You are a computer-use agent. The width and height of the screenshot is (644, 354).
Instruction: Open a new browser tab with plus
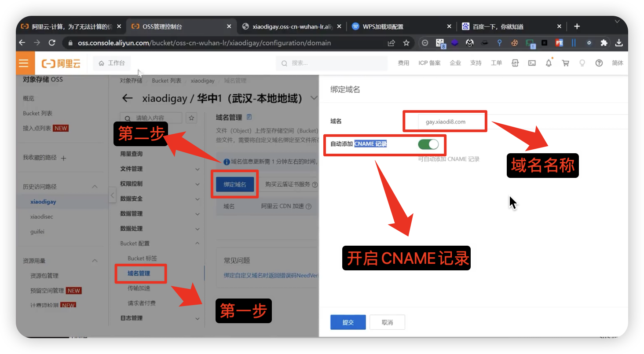click(577, 26)
